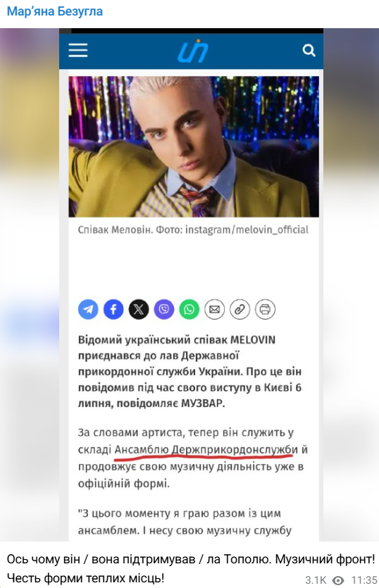This screenshot has width=379, height=588.
Task: Click the eye views icon on the post
Action: [x=338, y=580]
